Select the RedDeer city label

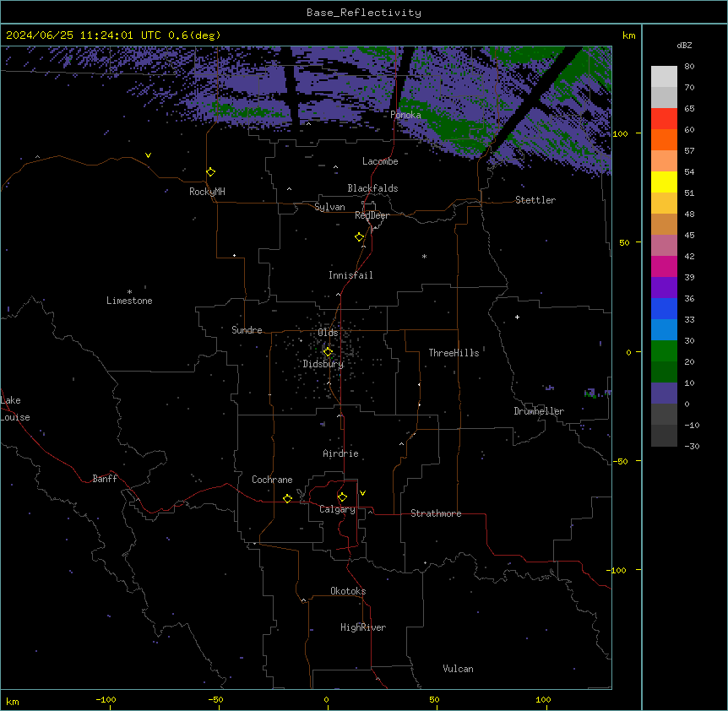pyautogui.click(x=372, y=215)
